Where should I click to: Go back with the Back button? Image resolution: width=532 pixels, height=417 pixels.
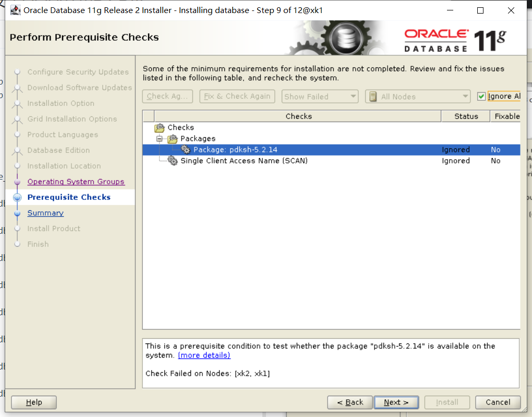pos(350,402)
